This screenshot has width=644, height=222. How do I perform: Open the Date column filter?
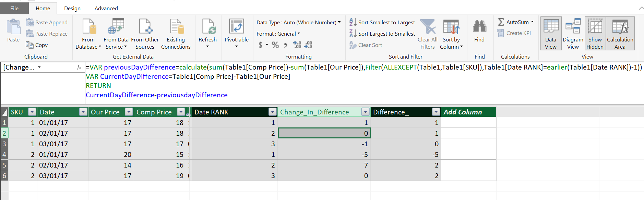point(83,112)
